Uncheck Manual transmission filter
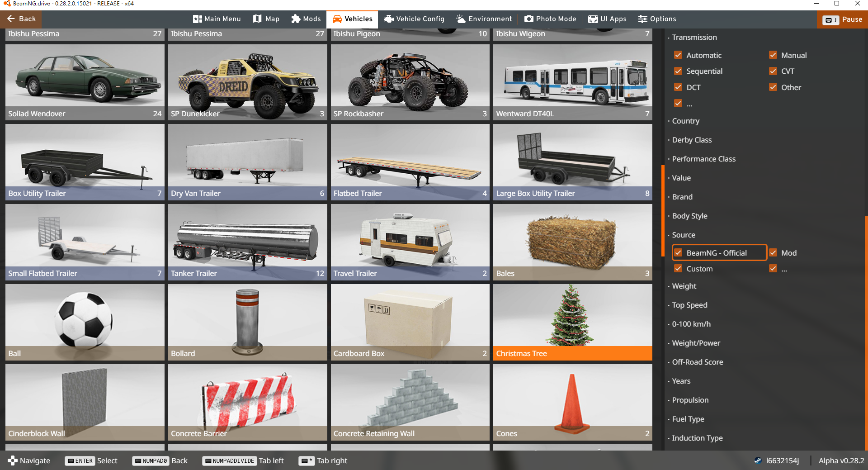The image size is (868, 470). tap(773, 55)
